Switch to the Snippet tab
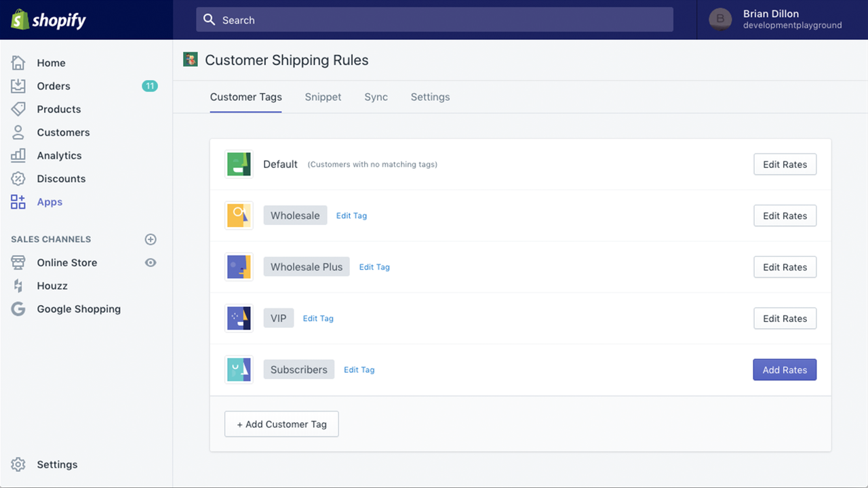 (x=323, y=97)
